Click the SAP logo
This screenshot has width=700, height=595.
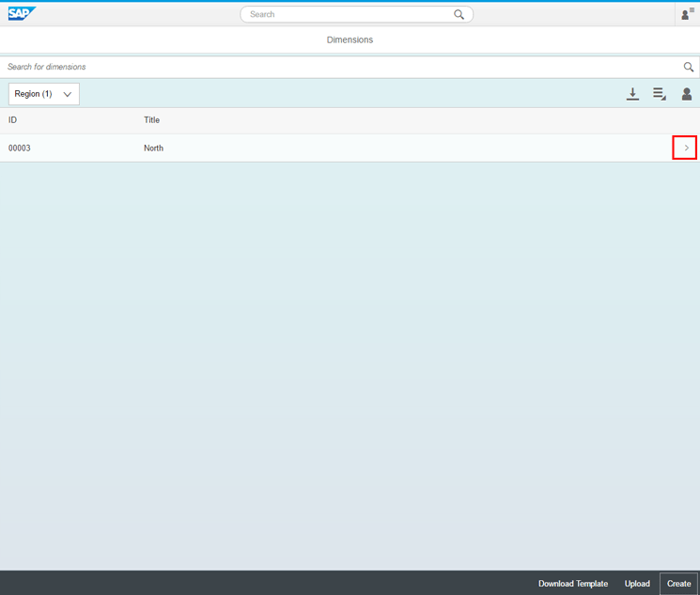point(22,14)
